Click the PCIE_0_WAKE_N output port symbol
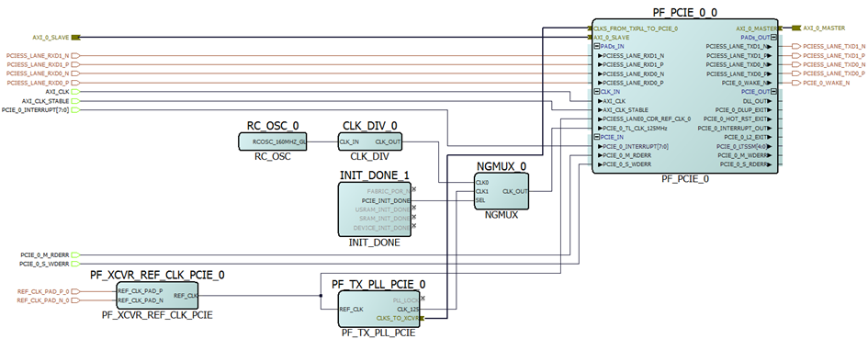Image resolution: width=868 pixels, height=339 pixels. pyautogui.click(x=796, y=83)
